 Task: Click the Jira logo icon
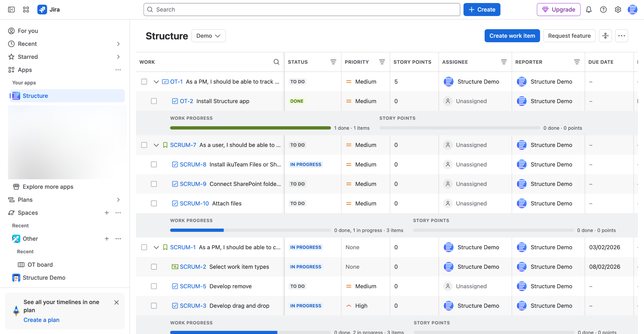42,10
